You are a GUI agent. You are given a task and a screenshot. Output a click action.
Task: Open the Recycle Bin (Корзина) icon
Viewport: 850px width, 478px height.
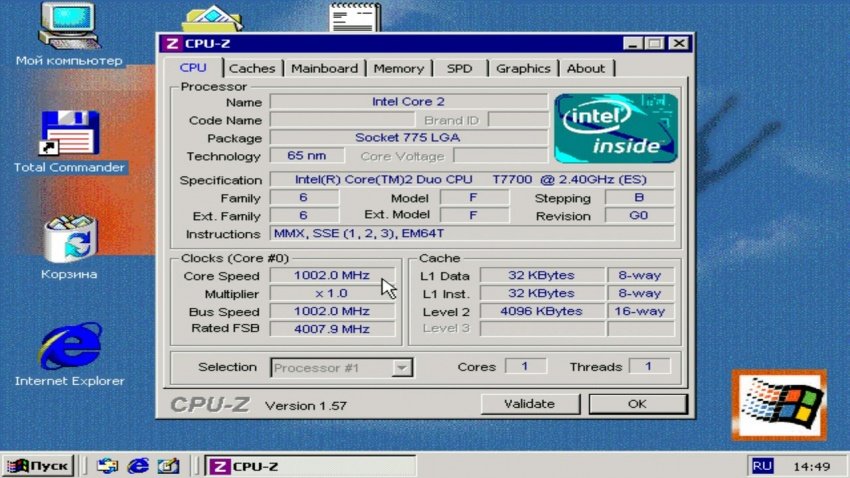(70, 238)
